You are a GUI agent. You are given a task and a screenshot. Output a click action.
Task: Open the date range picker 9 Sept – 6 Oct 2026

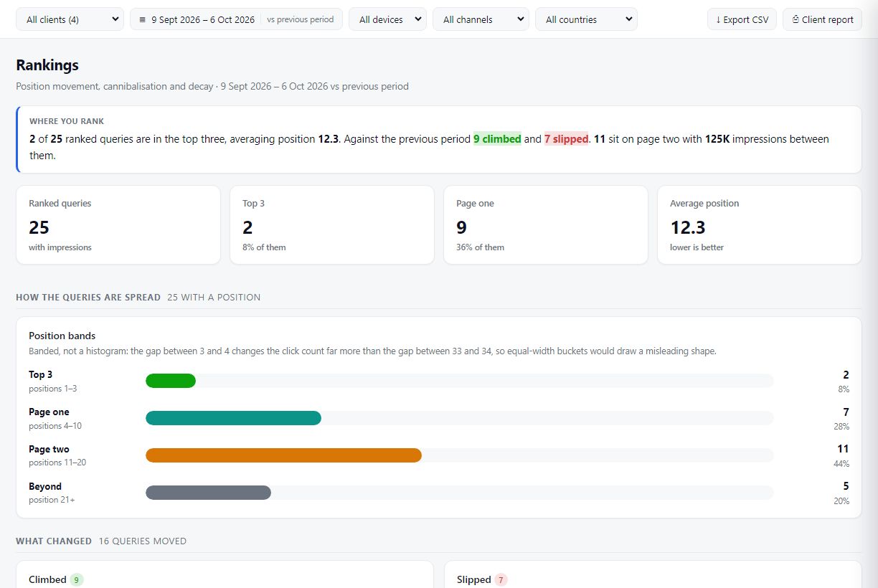point(236,19)
